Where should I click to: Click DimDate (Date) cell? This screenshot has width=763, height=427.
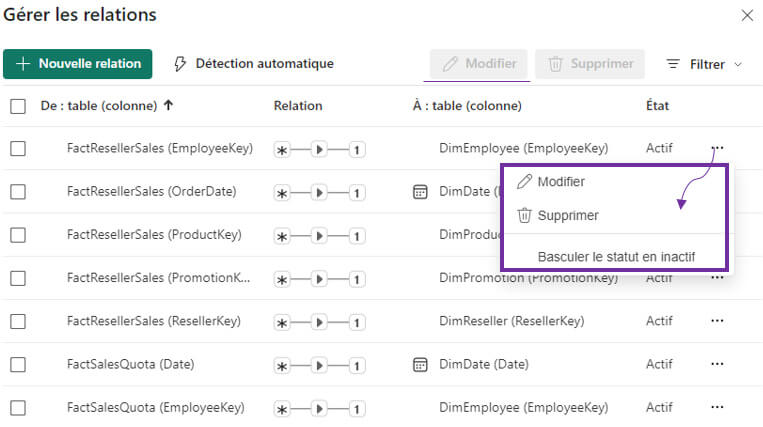pos(484,364)
